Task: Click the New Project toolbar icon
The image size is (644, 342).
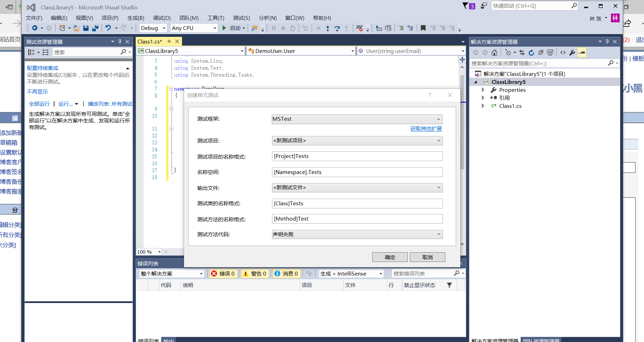Action: 62,28
